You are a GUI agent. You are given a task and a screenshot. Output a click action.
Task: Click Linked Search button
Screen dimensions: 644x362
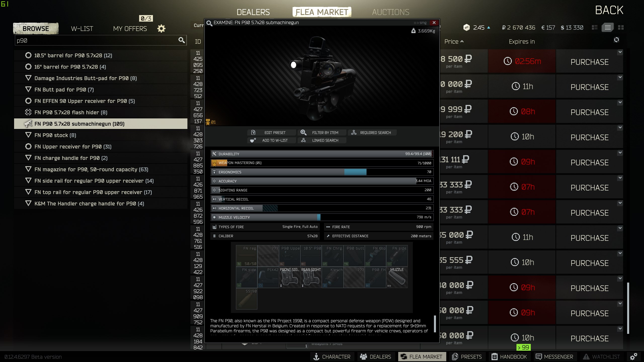[x=322, y=140]
